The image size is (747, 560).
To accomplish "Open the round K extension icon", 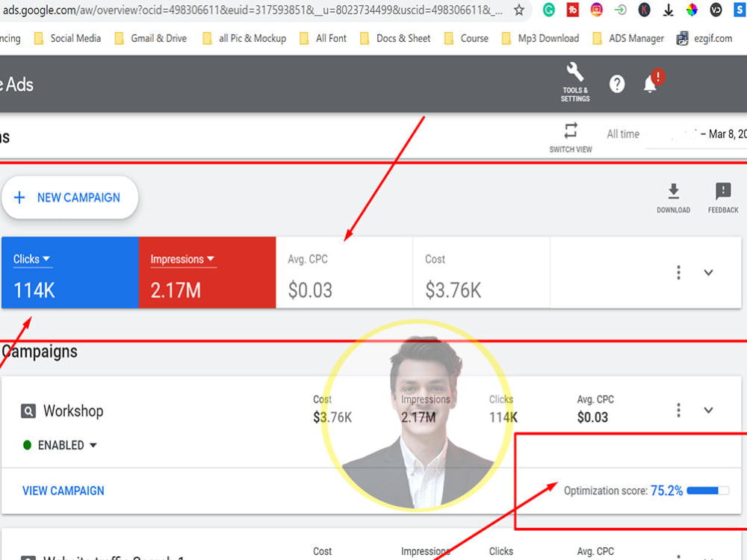I will (x=644, y=10).
